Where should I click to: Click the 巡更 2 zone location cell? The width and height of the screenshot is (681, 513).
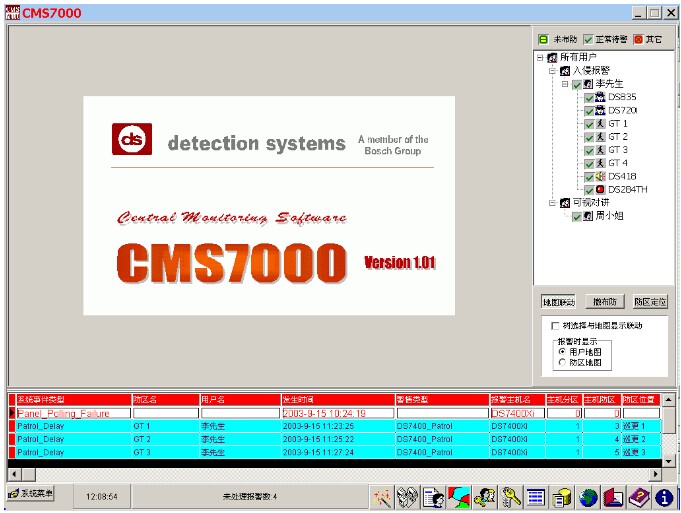[x=641, y=439]
